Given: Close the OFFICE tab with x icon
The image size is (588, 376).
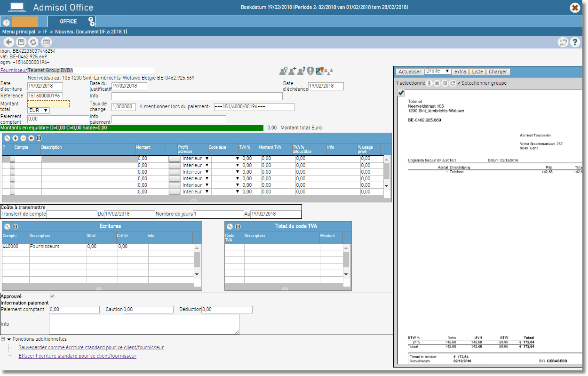Looking at the screenshot, I should coord(91,19).
